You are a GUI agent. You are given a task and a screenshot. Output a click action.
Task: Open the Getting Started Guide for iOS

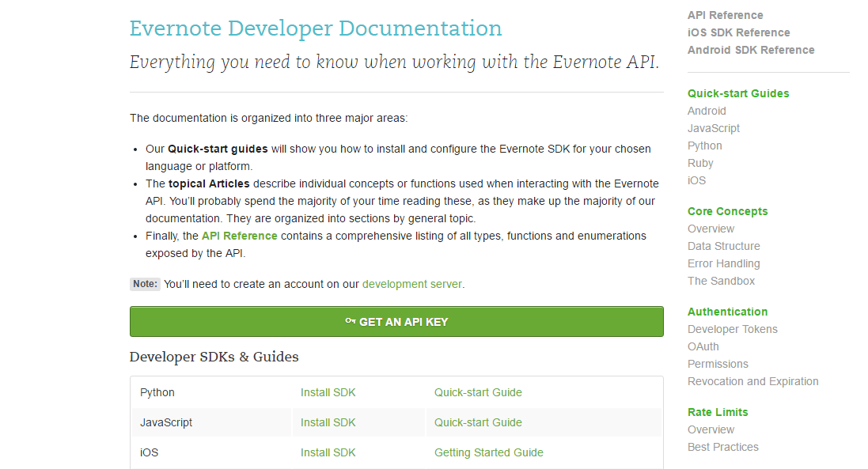[x=488, y=452]
